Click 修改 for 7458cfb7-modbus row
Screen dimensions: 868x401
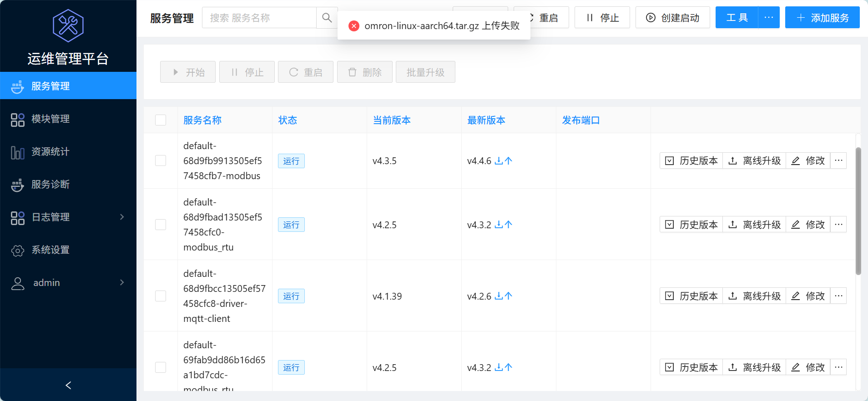(808, 160)
